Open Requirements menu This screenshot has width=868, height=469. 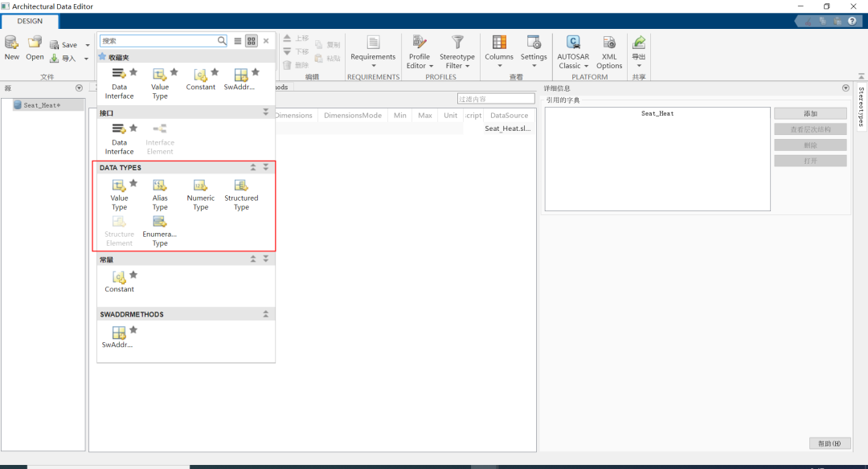pos(373,51)
